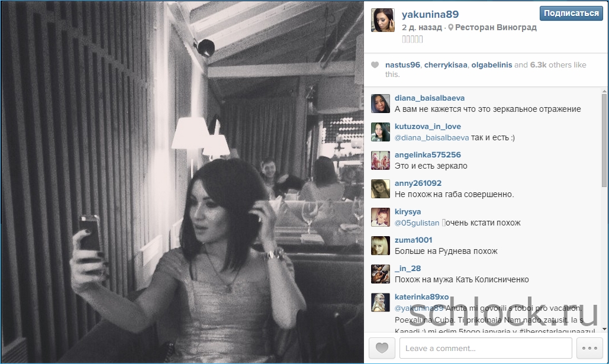The height and width of the screenshot is (364, 609).
Task: Open zuma1001 commenter avatar
Action: click(380, 246)
